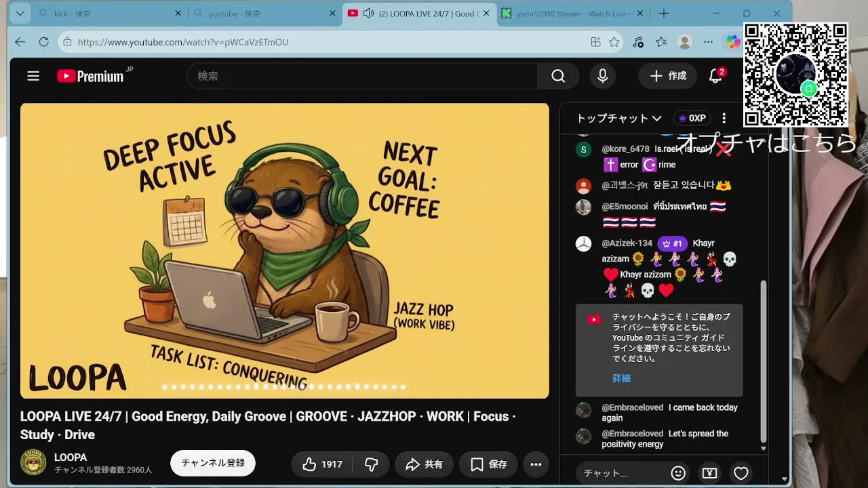Open @kore_6478 avatar in chat
The image size is (868, 488).
pyautogui.click(x=583, y=149)
